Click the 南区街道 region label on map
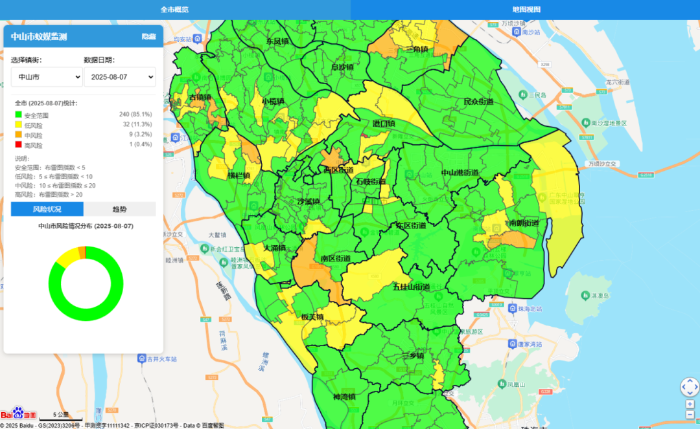This screenshot has height=429, width=700. pyautogui.click(x=336, y=258)
